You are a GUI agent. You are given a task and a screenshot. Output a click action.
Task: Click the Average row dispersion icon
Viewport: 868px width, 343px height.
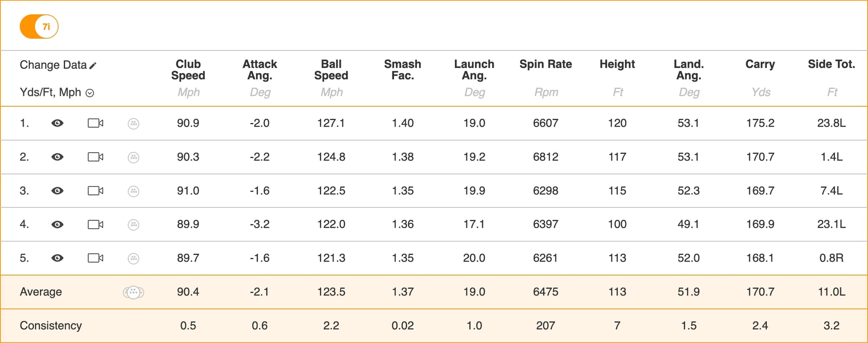pyautogui.click(x=133, y=292)
